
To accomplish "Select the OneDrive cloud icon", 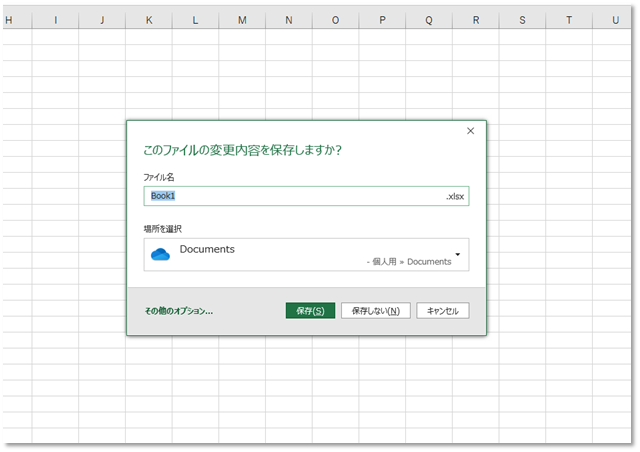I will [160, 254].
